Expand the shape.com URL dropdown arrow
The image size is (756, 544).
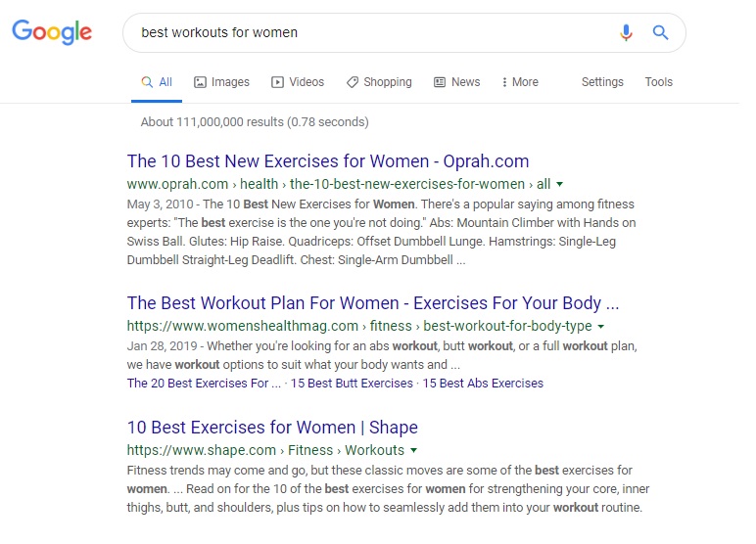pyautogui.click(x=414, y=450)
